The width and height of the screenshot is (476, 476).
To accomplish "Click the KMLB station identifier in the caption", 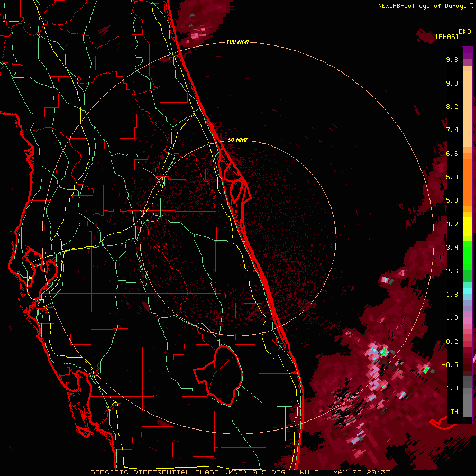I will click(310, 472).
